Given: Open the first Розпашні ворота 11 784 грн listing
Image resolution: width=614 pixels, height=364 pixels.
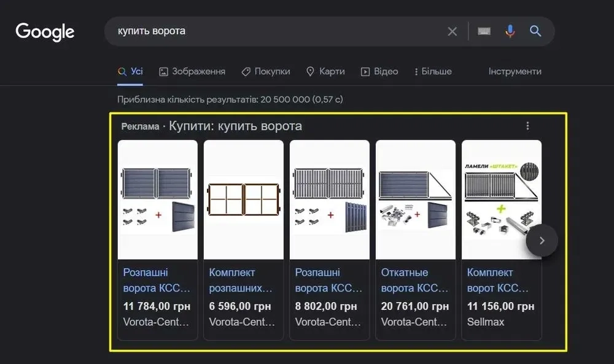Looking at the screenshot, I should pos(157,280).
